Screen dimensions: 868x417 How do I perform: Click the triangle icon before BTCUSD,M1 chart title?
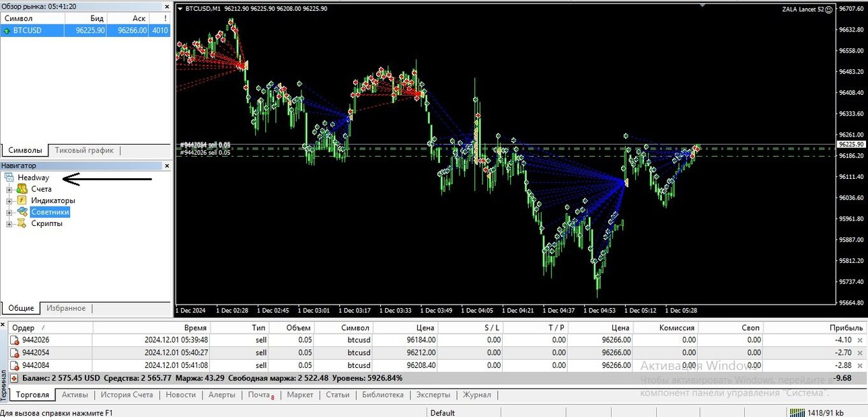tap(180, 9)
